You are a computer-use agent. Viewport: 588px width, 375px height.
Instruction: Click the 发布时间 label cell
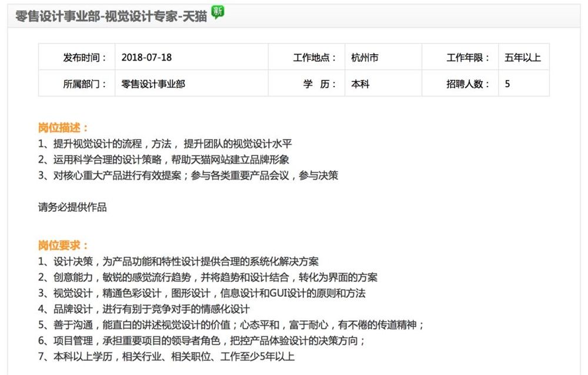click(x=77, y=57)
